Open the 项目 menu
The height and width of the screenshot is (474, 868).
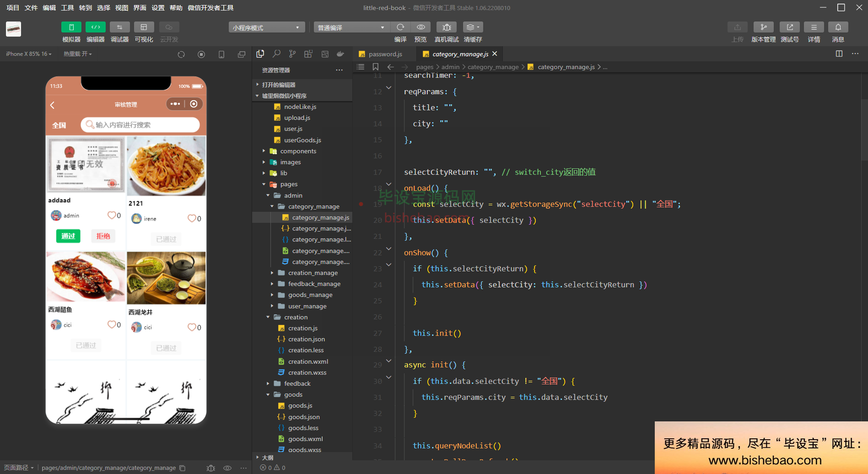click(x=13, y=8)
